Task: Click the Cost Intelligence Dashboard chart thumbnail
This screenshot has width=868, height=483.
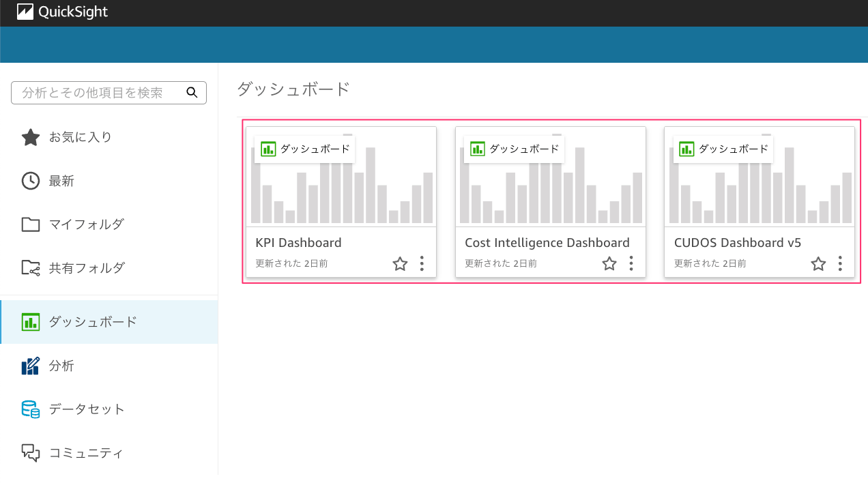Action: [x=551, y=177]
